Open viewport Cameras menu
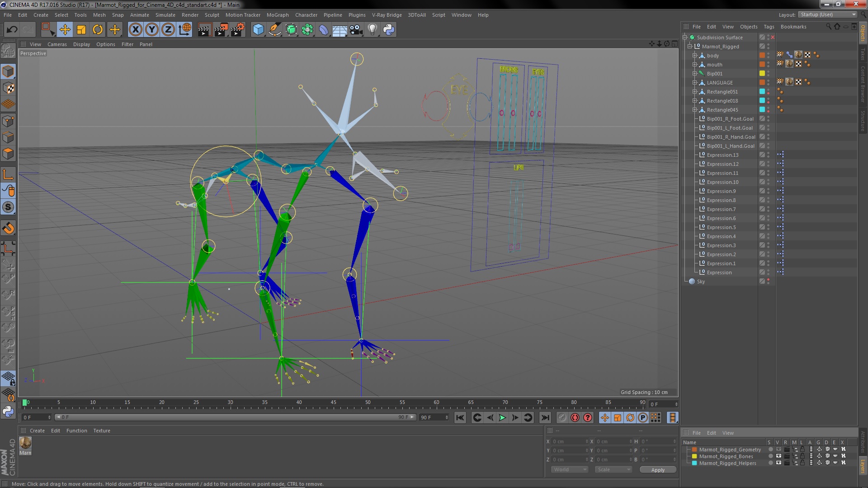Screen dimensions: 868x488 click(57, 44)
